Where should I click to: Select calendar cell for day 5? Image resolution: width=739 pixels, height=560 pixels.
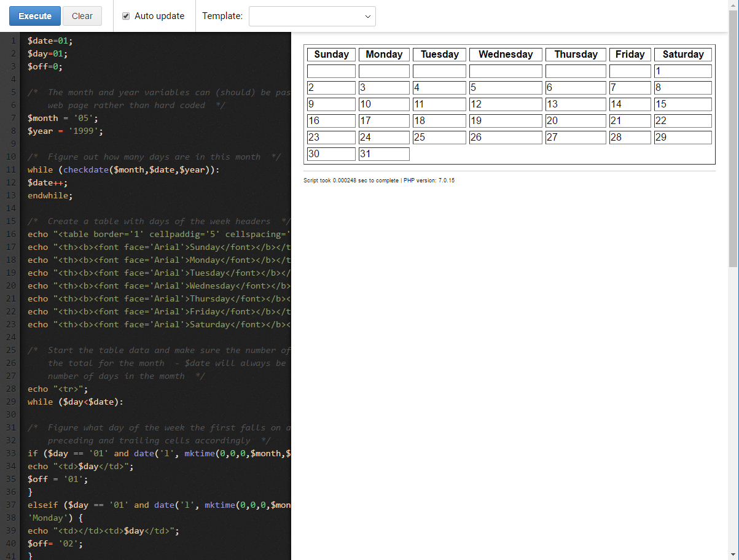click(506, 88)
